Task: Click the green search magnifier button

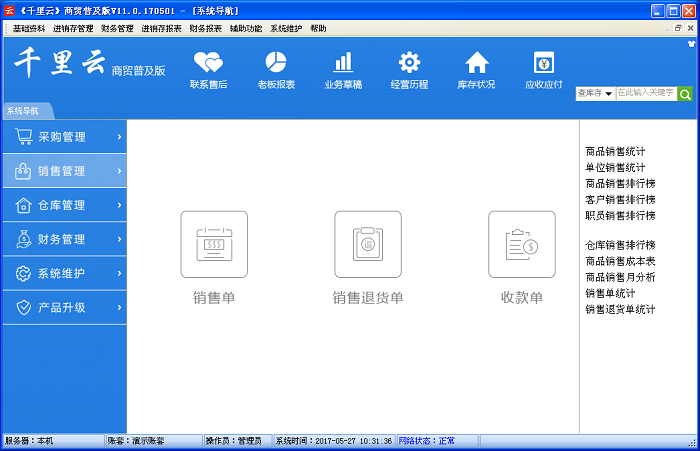Action: tap(685, 93)
